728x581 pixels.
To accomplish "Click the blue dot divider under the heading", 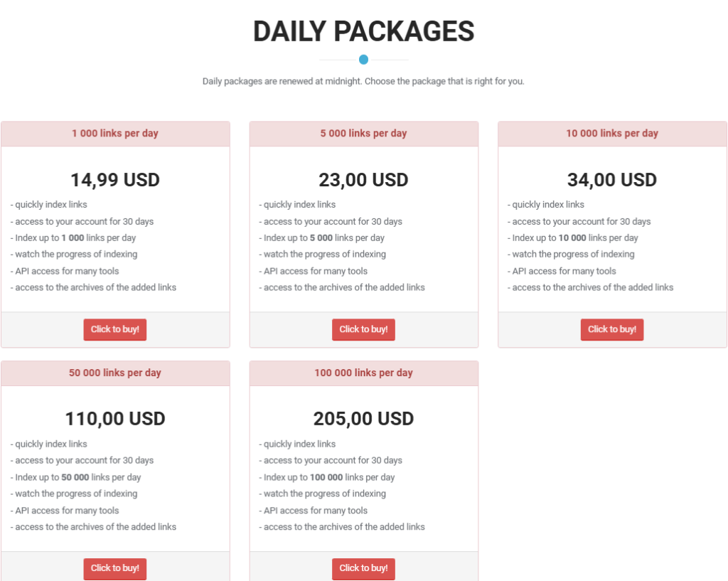I will pos(363,60).
